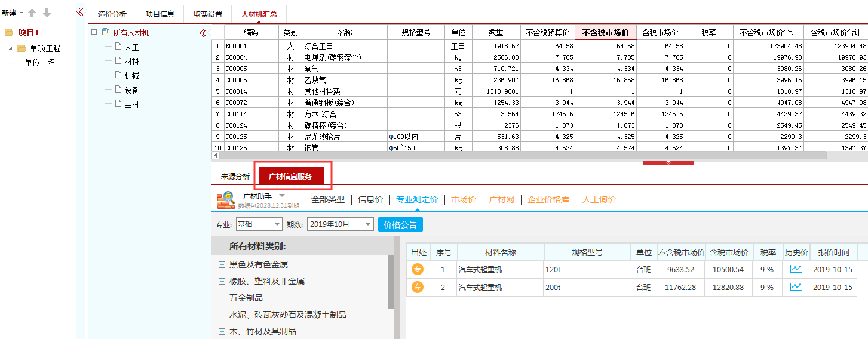Click the 单项工程 folder icon
This screenshot has height=339, width=868.
pyautogui.click(x=22, y=48)
